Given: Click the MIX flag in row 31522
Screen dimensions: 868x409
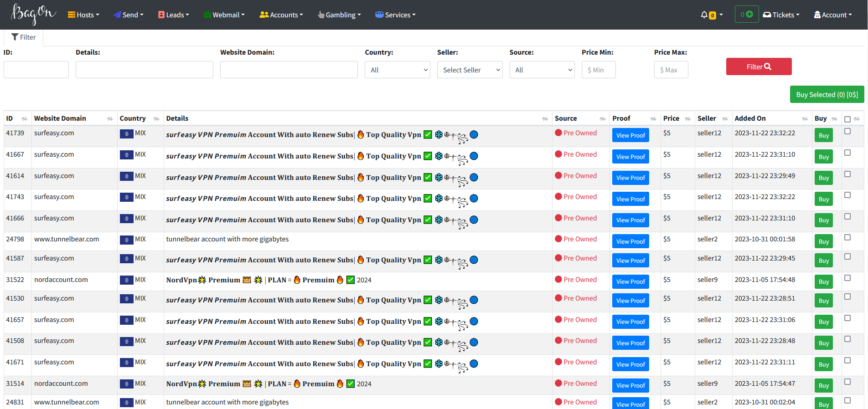Looking at the screenshot, I should click(x=126, y=280).
